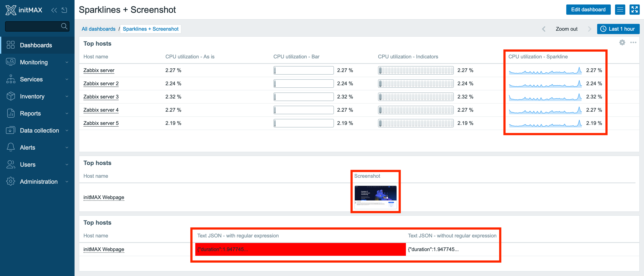Open Top hosts widget settings gear
The image size is (644, 276).
coord(622,43)
